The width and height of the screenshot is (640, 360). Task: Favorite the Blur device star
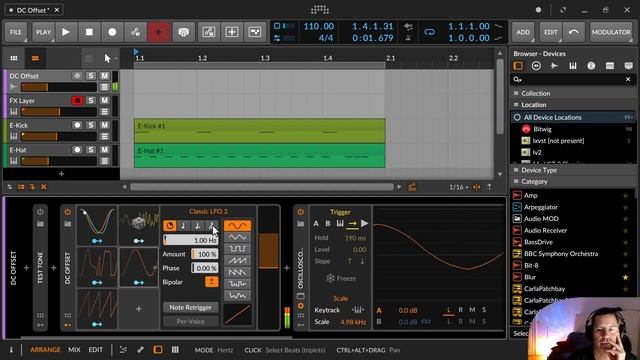(x=625, y=277)
